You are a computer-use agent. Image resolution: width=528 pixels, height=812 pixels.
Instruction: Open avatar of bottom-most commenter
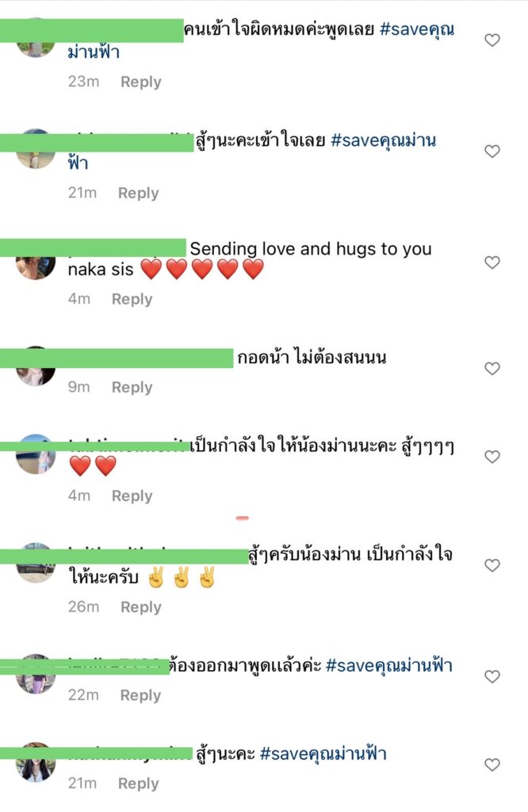35,762
